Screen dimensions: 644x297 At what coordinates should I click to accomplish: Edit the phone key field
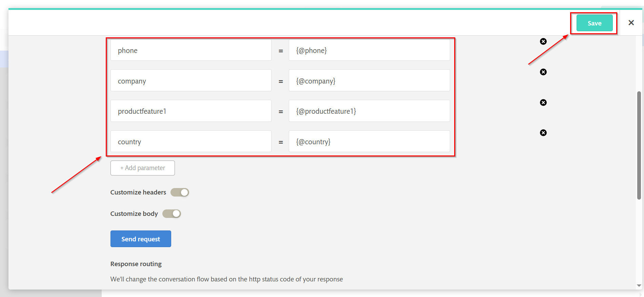click(191, 50)
